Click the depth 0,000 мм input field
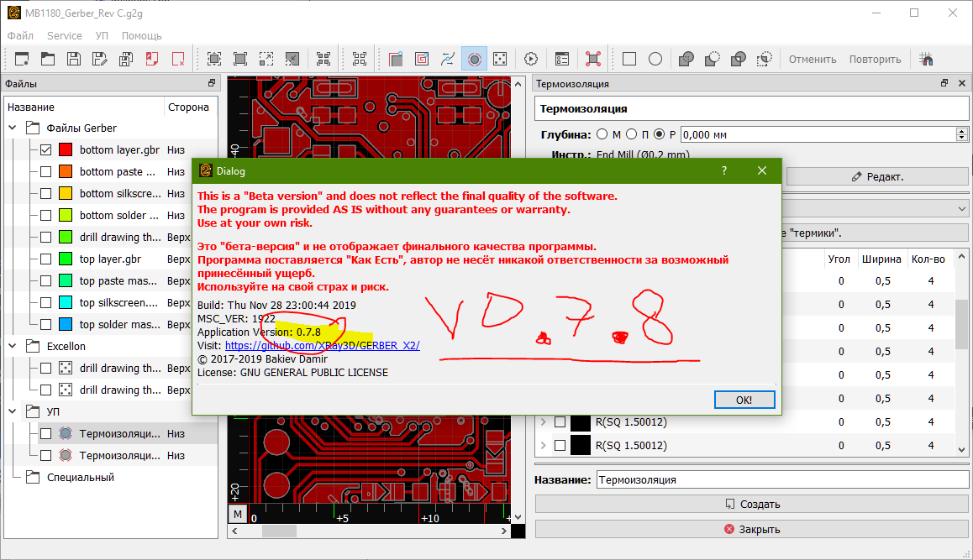The width and height of the screenshot is (973, 560). [x=818, y=134]
